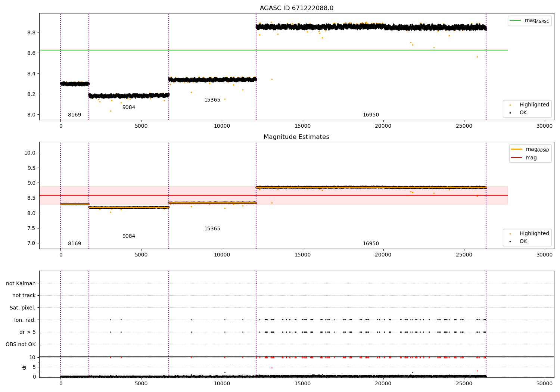Click the 8.8 y-tick in the top plot

tap(32, 32)
